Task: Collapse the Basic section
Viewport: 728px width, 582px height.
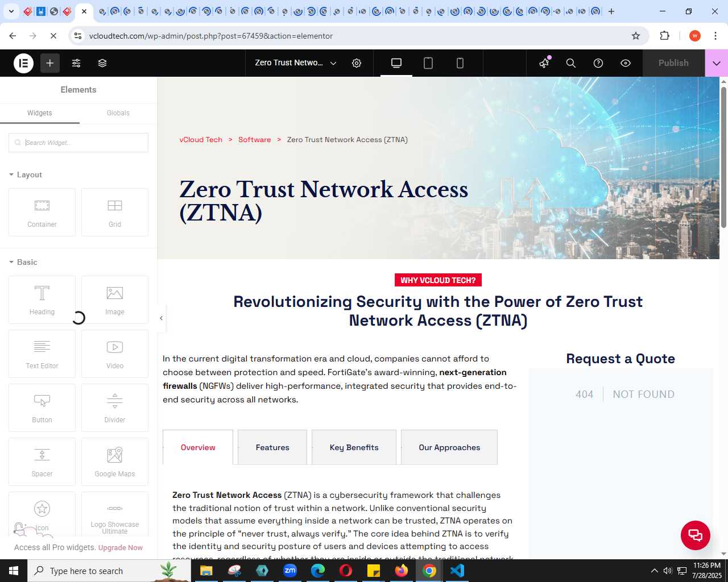Action: [x=23, y=262]
